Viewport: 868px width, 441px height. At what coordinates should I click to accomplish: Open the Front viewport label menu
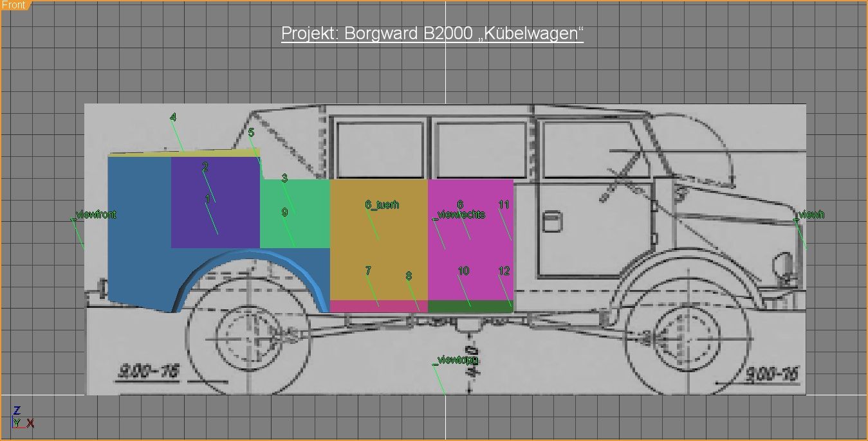click(x=14, y=5)
